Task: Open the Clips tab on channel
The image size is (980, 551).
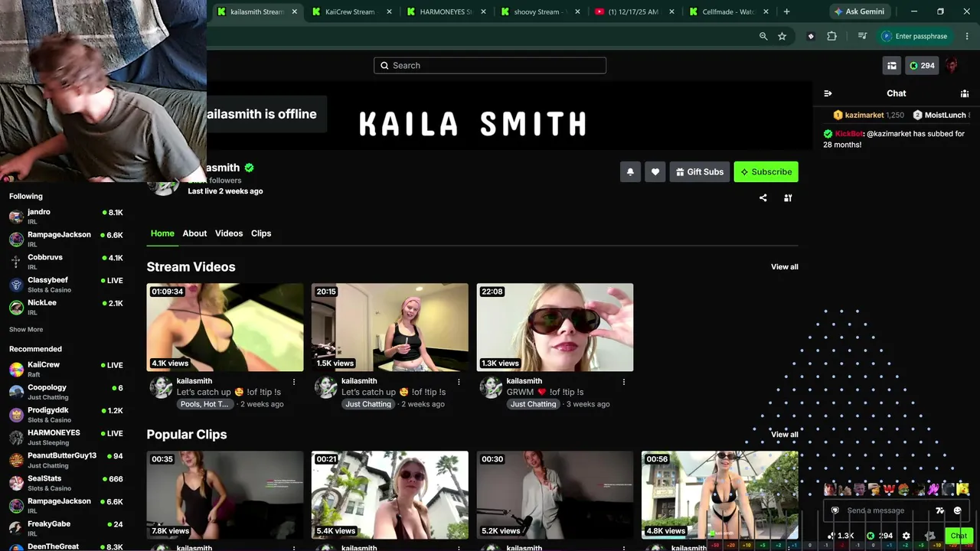Action: point(261,233)
